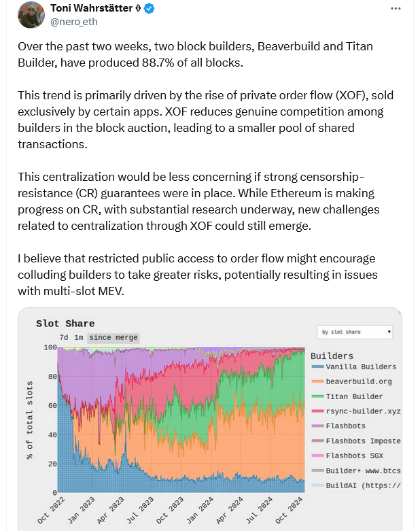Select the 7d time range tab
Image resolution: width=420 pixels, height=531 pixels.
64,337
